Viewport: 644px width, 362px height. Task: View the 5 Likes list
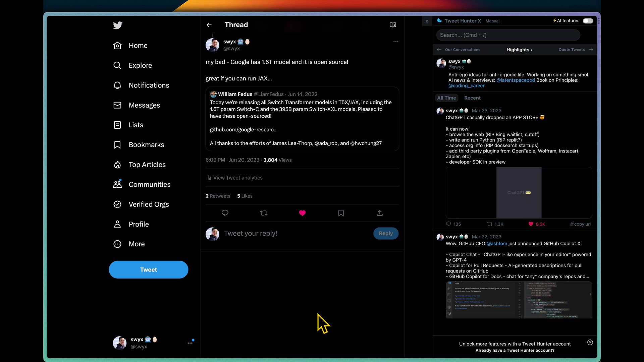pyautogui.click(x=245, y=196)
